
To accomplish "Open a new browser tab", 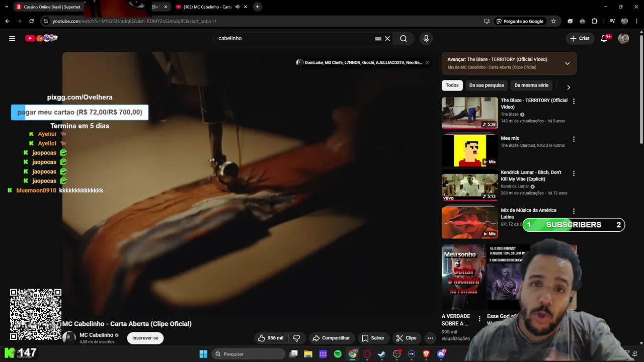I will (x=257, y=7).
